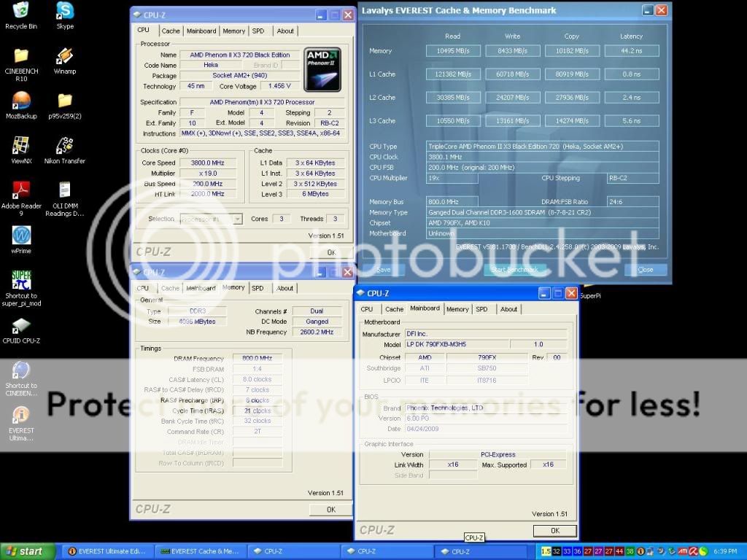747x560 pixels.
Task: Switch to Cache tab in top CPU-Z window
Action: coord(171,31)
